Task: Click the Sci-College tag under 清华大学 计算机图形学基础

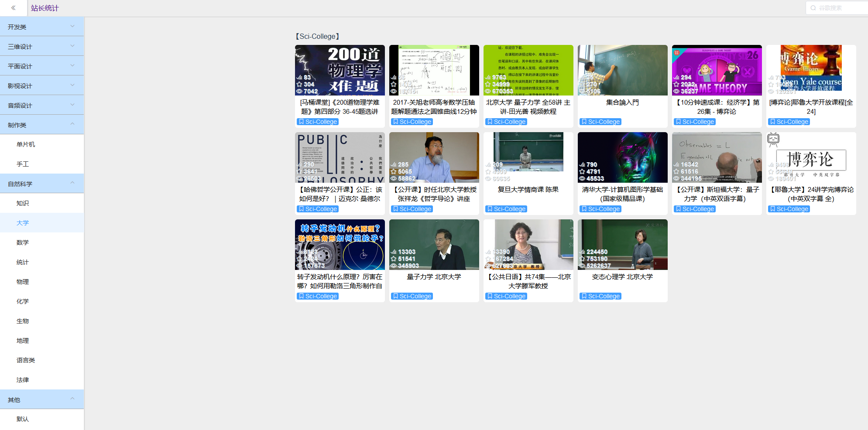Action: (x=600, y=209)
